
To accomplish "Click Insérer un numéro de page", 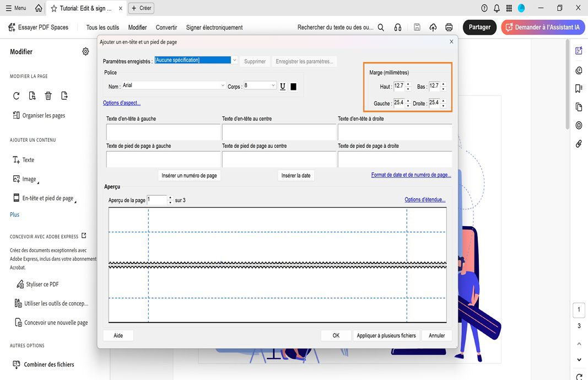I will (189, 175).
